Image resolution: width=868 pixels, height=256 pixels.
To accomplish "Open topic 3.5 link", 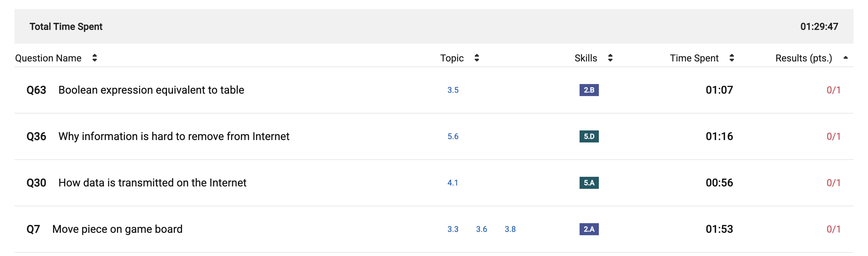I will click(453, 90).
